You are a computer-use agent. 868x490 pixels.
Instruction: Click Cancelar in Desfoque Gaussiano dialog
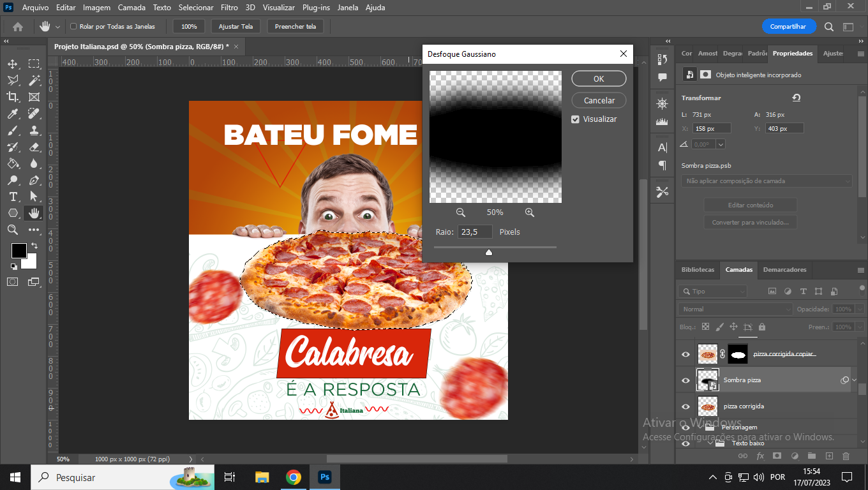pyautogui.click(x=599, y=101)
